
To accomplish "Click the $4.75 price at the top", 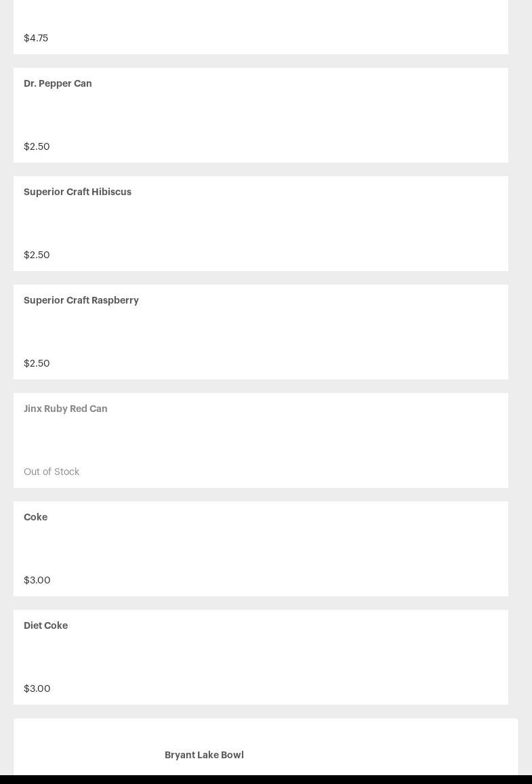I will 36,38.
